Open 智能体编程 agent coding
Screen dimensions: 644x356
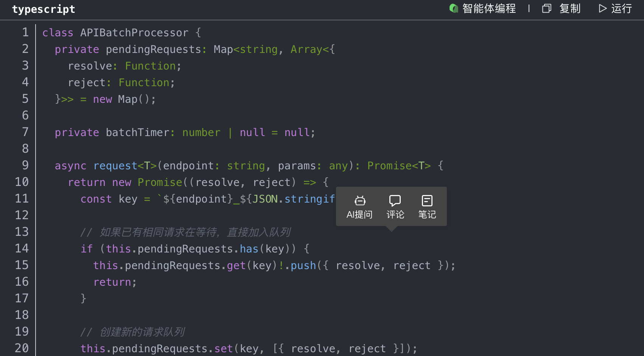point(482,8)
